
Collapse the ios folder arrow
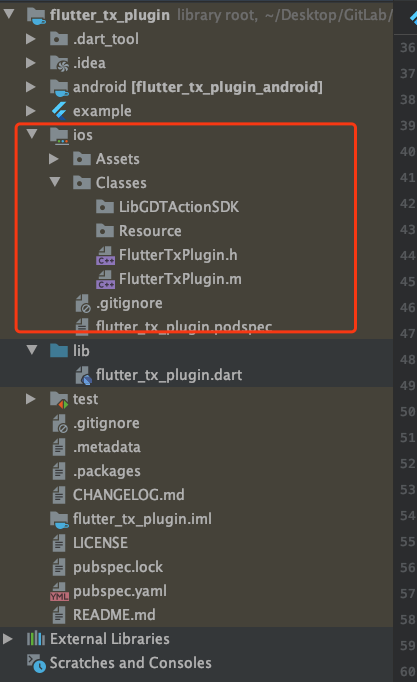(32, 134)
